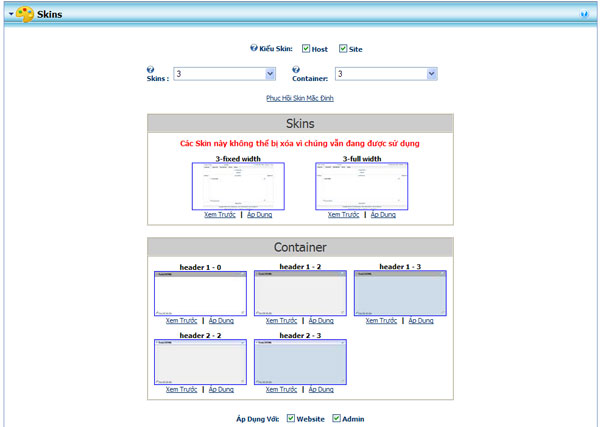Open the help icon at header right
600x427 pixels.
pos(584,14)
